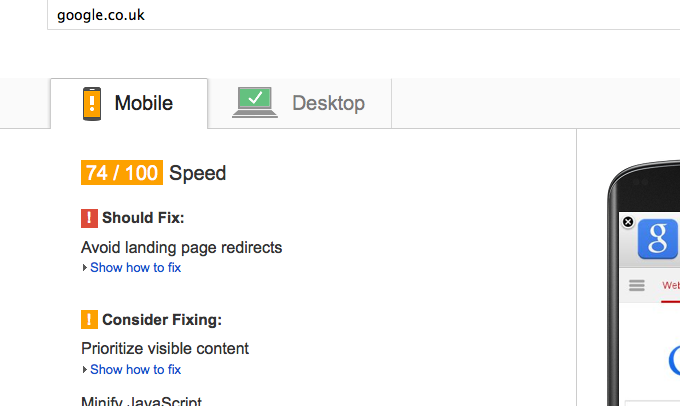Click the orange Consider Fixing exclamation icon
This screenshot has width=680, height=406.
[89, 320]
